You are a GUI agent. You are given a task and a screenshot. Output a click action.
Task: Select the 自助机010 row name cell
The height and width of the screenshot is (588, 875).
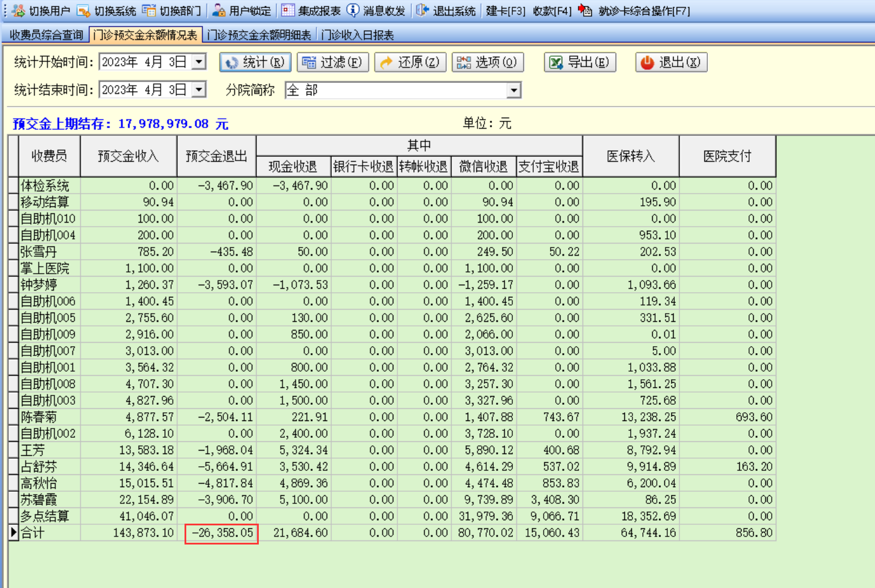coord(49,219)
